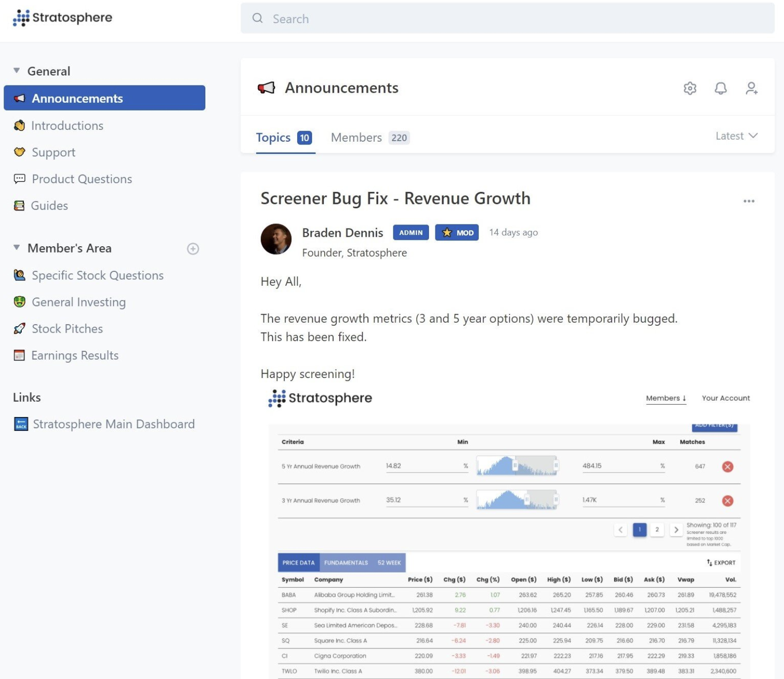Open the Product Questions channel
The image size is (784, 679).
click(x=82, y=179)
